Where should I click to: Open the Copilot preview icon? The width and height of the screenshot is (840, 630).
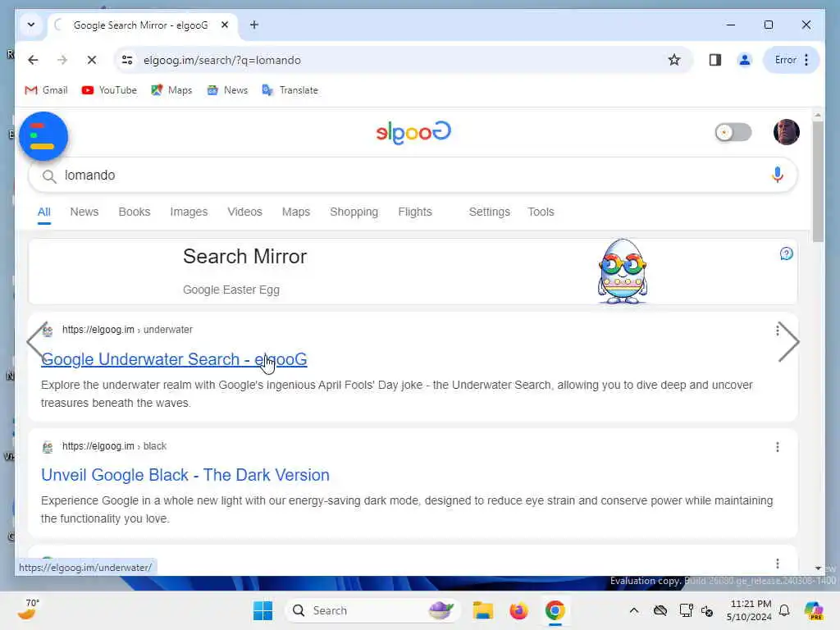click(814, 610)
